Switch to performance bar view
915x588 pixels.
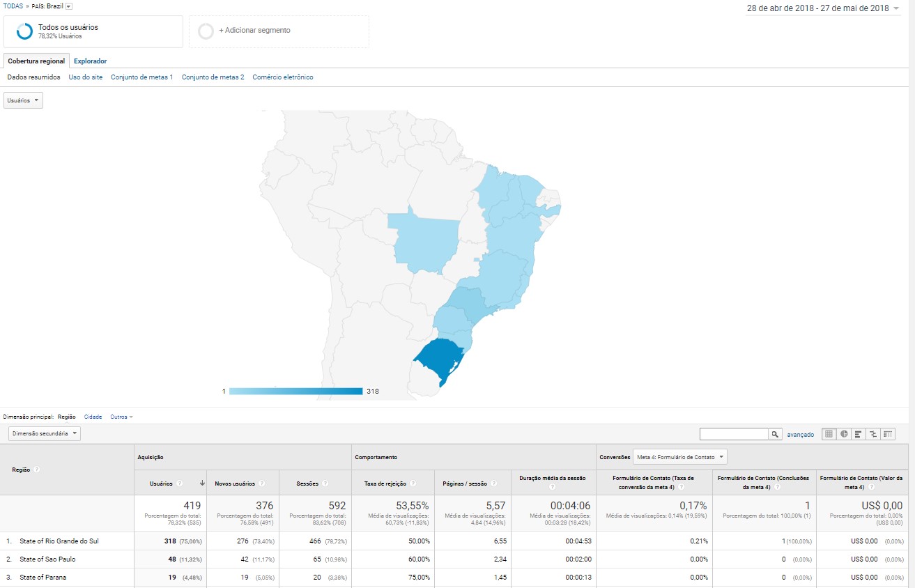(x=859, y=434)
